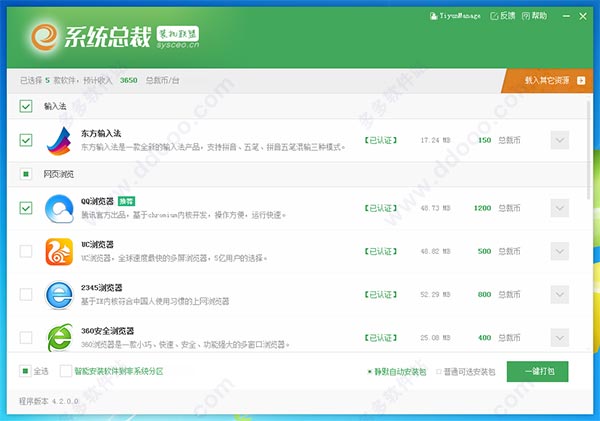The width and height of the screenshot is (600, 421).
Task: Check the UC浏览器 checkbox
Action: 26,251
